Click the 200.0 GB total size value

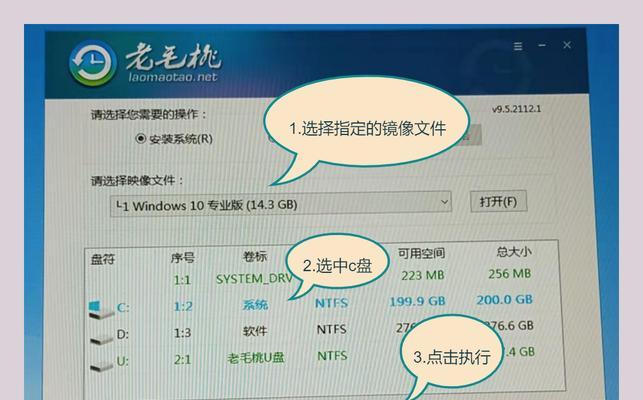(x=504, y=300)
